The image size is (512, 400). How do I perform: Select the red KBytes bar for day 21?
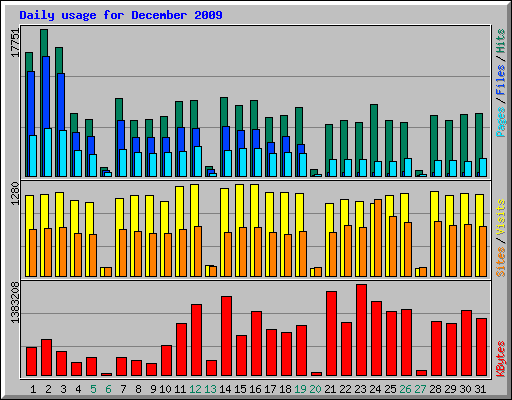331,334
